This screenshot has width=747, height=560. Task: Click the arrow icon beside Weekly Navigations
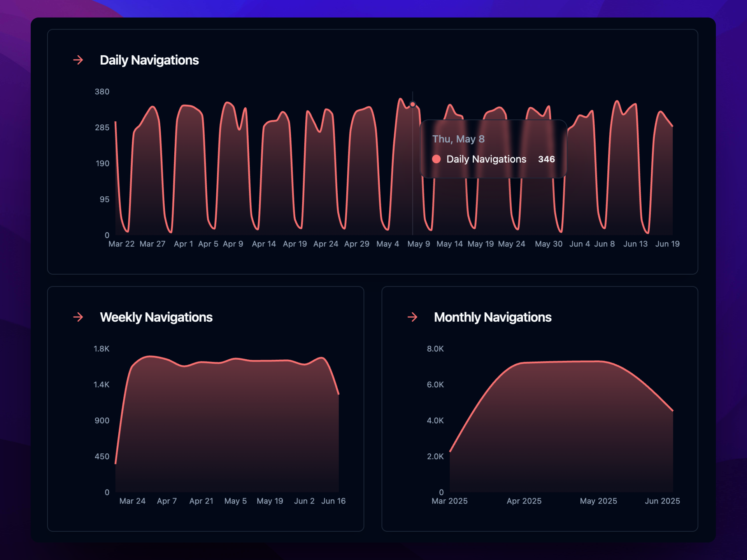(77, 317)
